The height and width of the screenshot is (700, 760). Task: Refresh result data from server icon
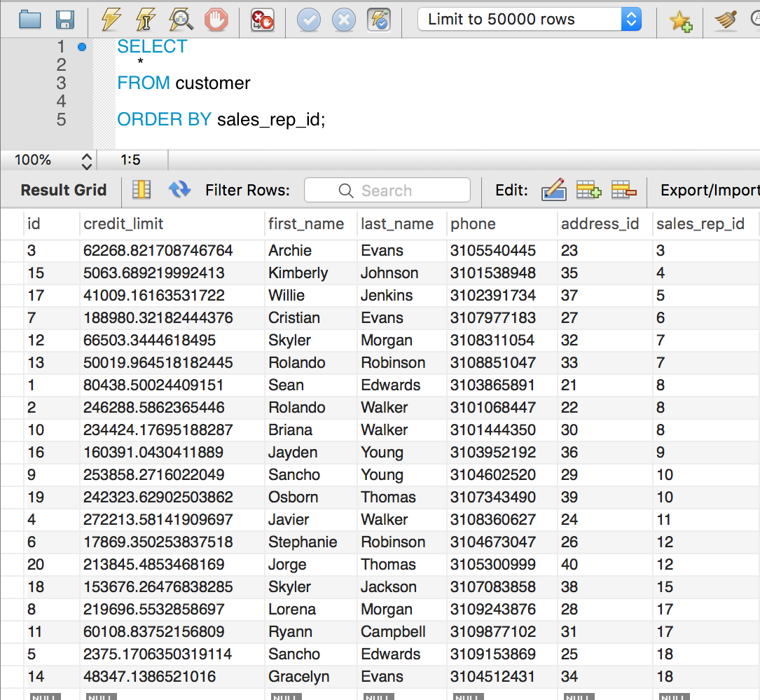click(179, 190)
